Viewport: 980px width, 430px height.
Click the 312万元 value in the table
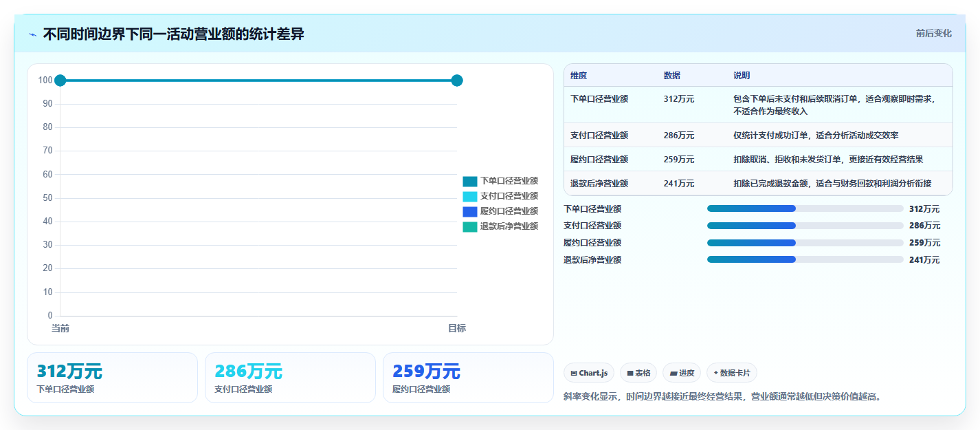[x=679, y=99]
